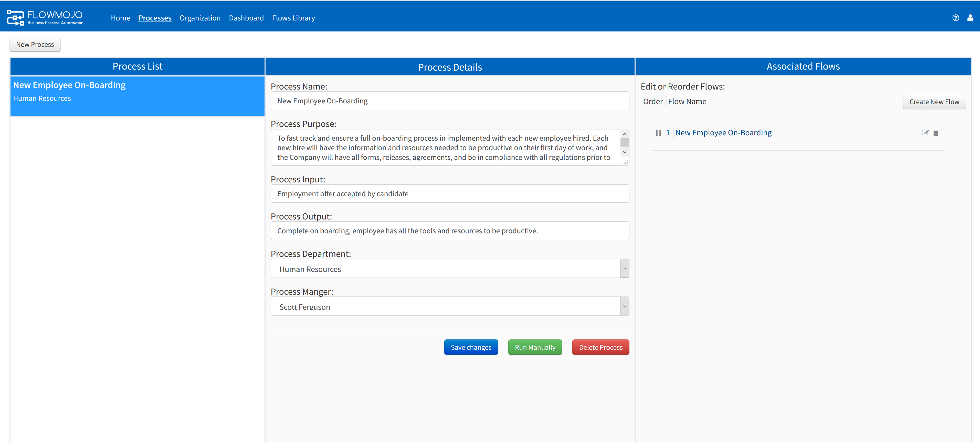
Task: Click the Process Purpose scrollbar thumb
Action: coord(624,142)
